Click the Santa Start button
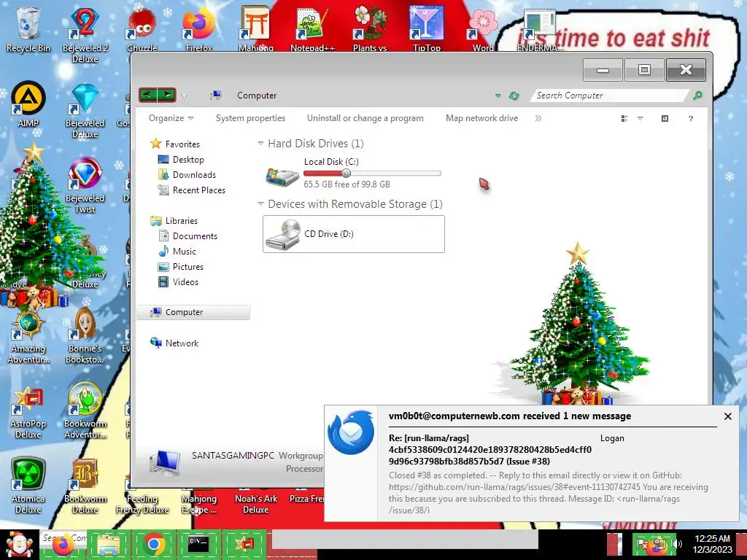 point(18,545)
